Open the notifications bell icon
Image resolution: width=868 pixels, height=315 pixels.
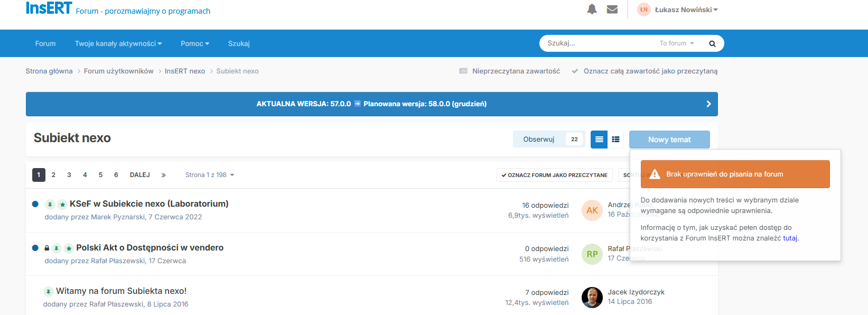pos(592,10)
